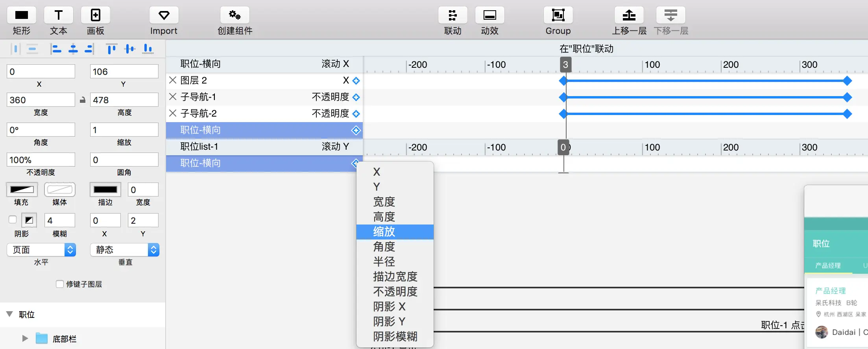Image resolution: width=868 pixels, height=349 pixels.
Task: Click the 模糊 blur field showing 4
Action: coord(60,220)
